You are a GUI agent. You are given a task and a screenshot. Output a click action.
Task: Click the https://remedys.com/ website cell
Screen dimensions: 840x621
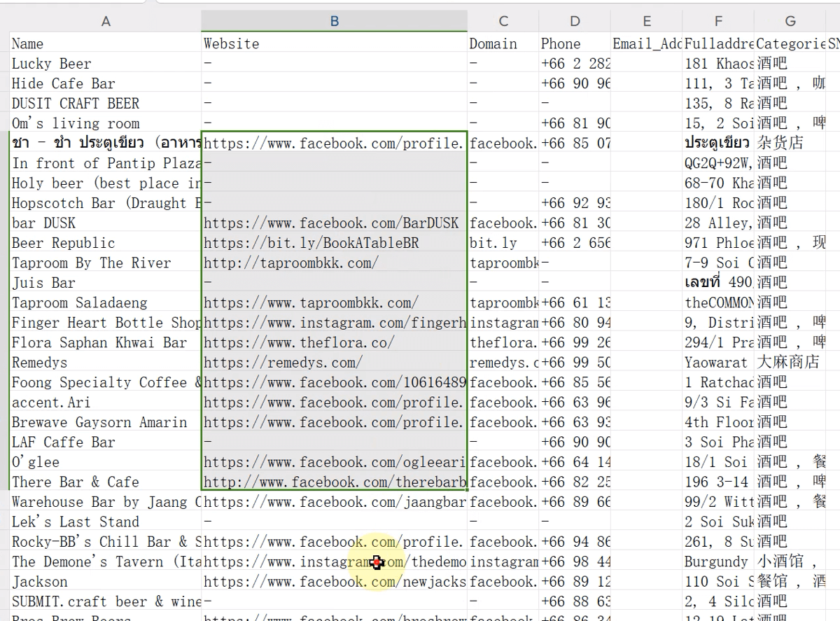tap(335, 363)
